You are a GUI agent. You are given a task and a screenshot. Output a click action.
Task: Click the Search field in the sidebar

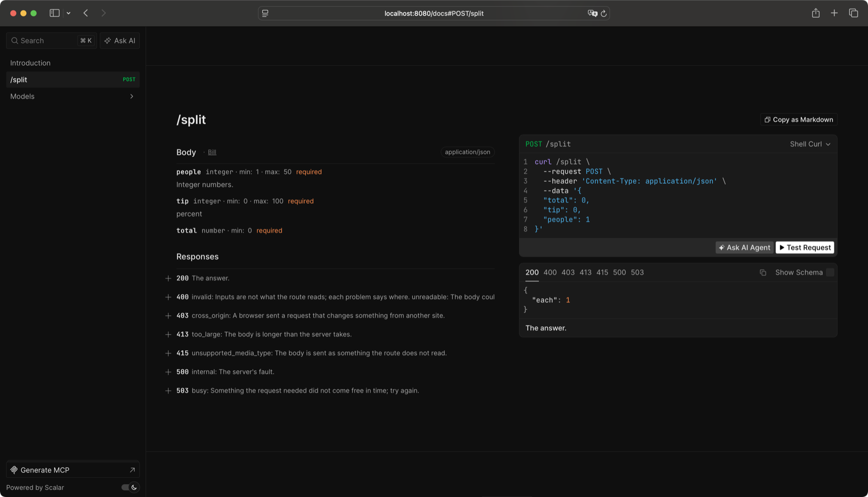(51, 41)
